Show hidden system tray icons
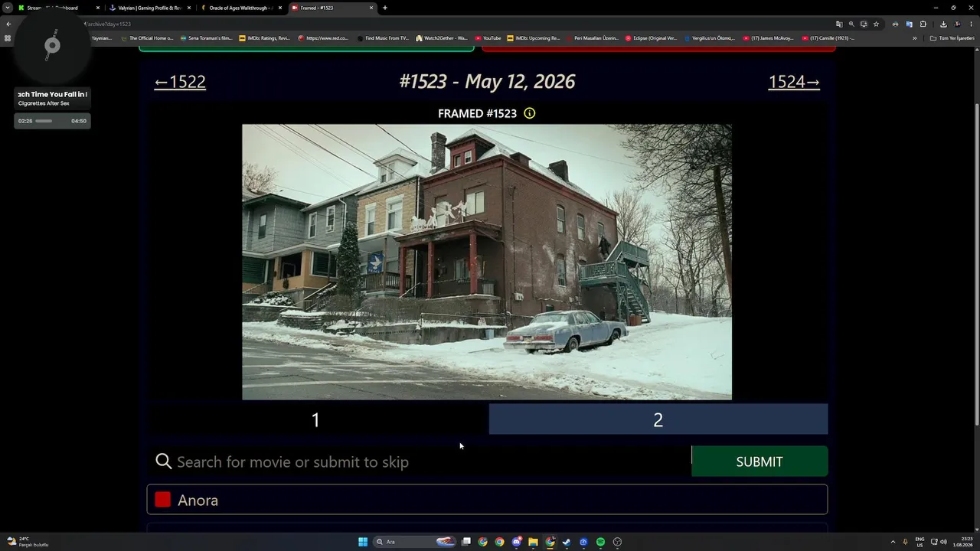Image resolution: width=980 pixels, height=551 pixels. (x=893, y=542)
